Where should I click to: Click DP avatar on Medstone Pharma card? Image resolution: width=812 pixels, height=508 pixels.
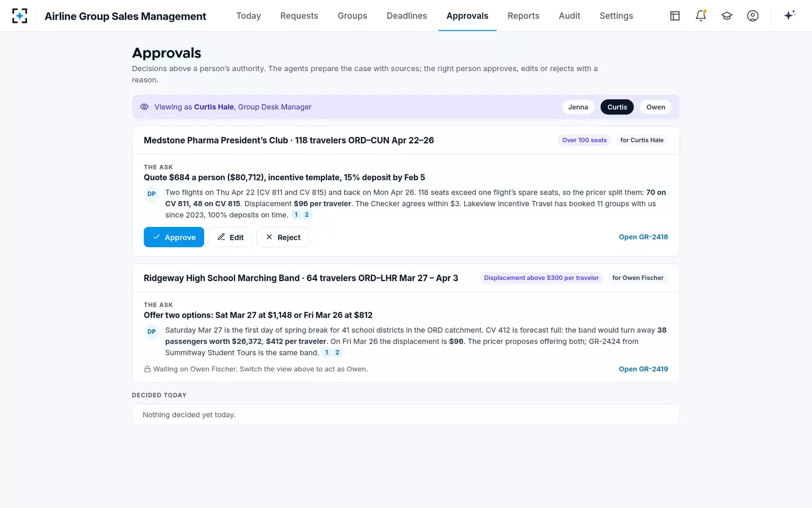pyautogui.click(x=152, y=194)
